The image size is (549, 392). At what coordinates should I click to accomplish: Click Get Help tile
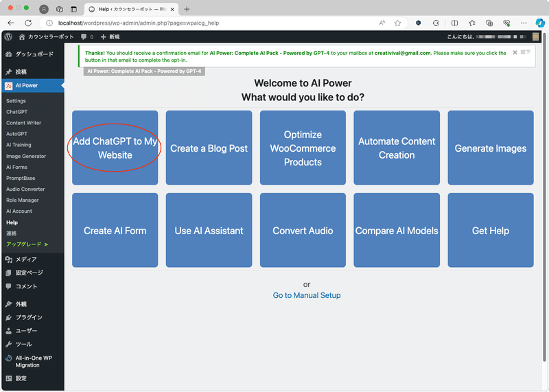click(491, 230)
